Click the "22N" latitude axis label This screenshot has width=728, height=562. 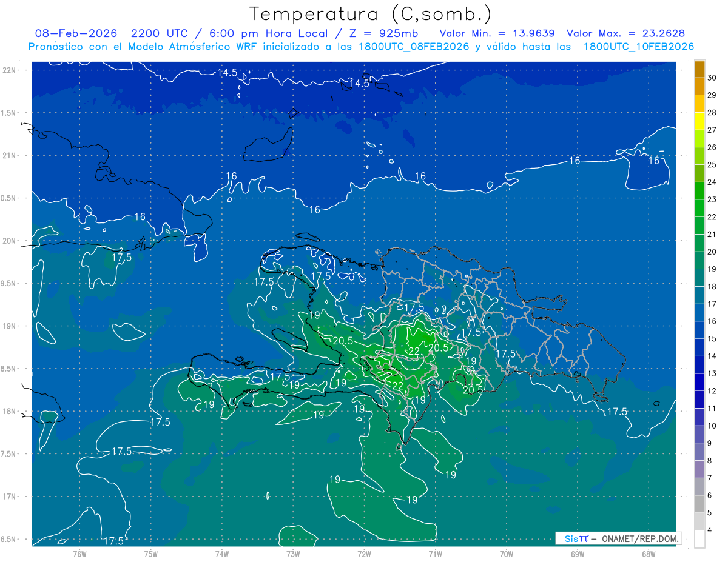tap(10, 70)
